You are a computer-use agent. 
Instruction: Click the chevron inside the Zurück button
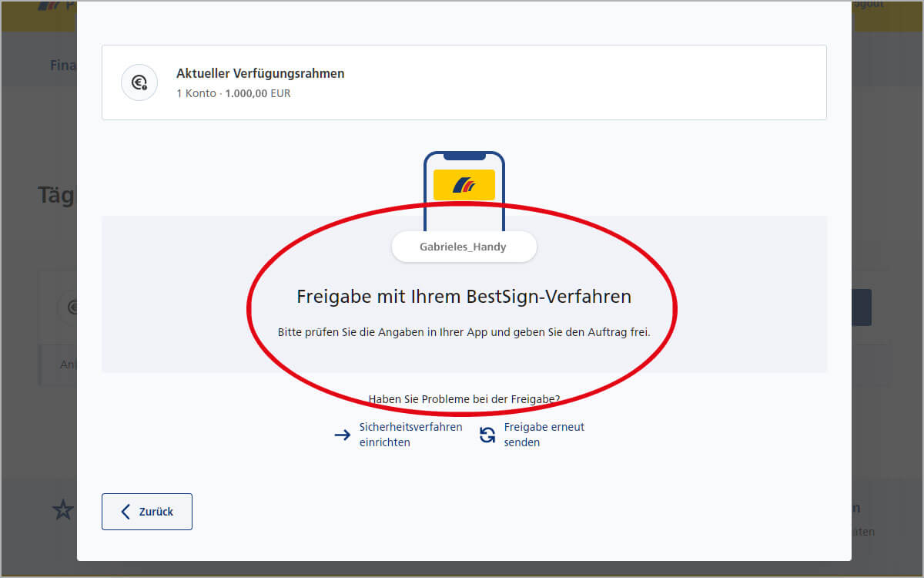[x=126, y=512]
